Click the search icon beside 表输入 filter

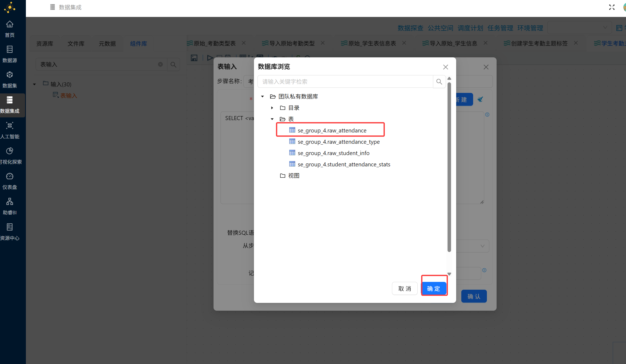point(173,65)
